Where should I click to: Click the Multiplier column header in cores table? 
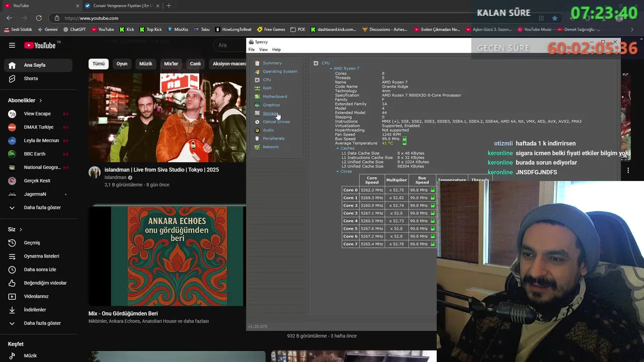(x=396, y=180)
